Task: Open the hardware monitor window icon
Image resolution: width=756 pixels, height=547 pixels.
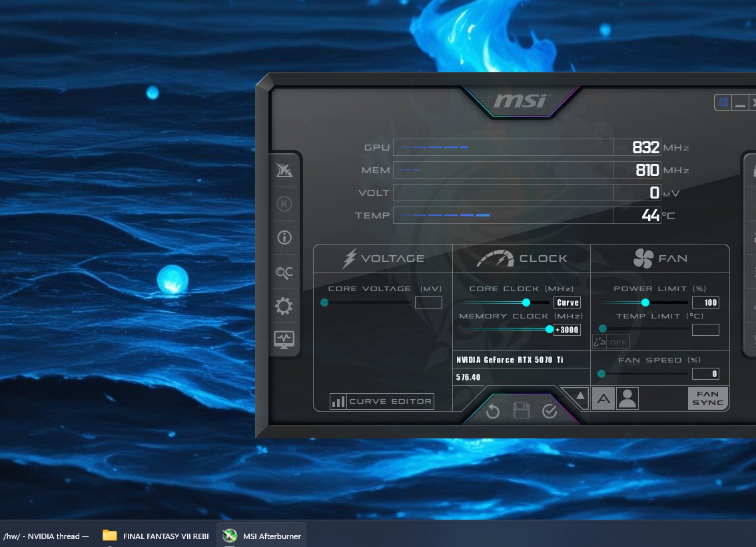Action: point(284,340)
